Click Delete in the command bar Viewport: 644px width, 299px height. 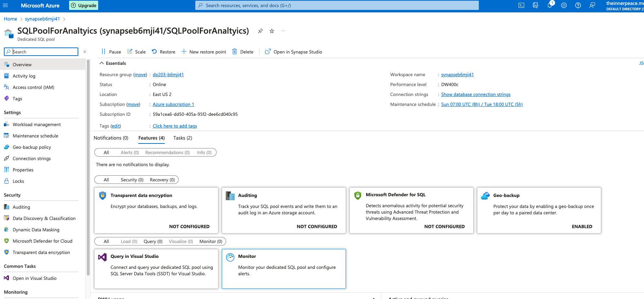click(243, 52)
